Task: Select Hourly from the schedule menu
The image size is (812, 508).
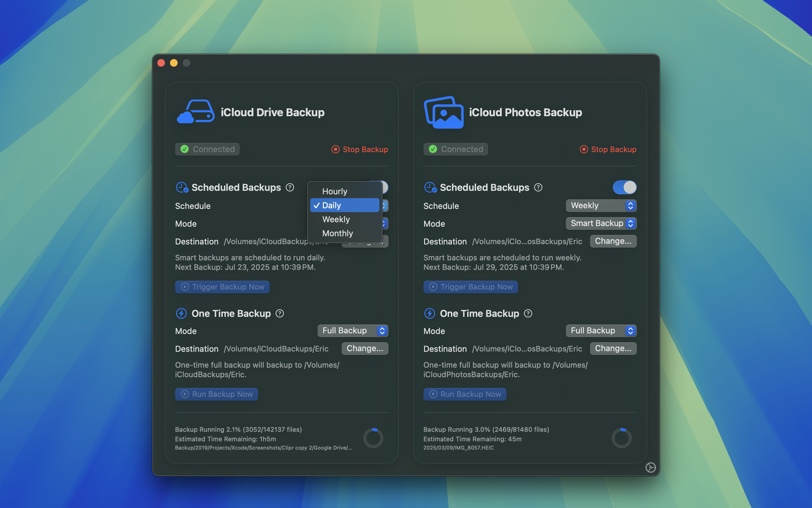Action: [x=344, y=191]
